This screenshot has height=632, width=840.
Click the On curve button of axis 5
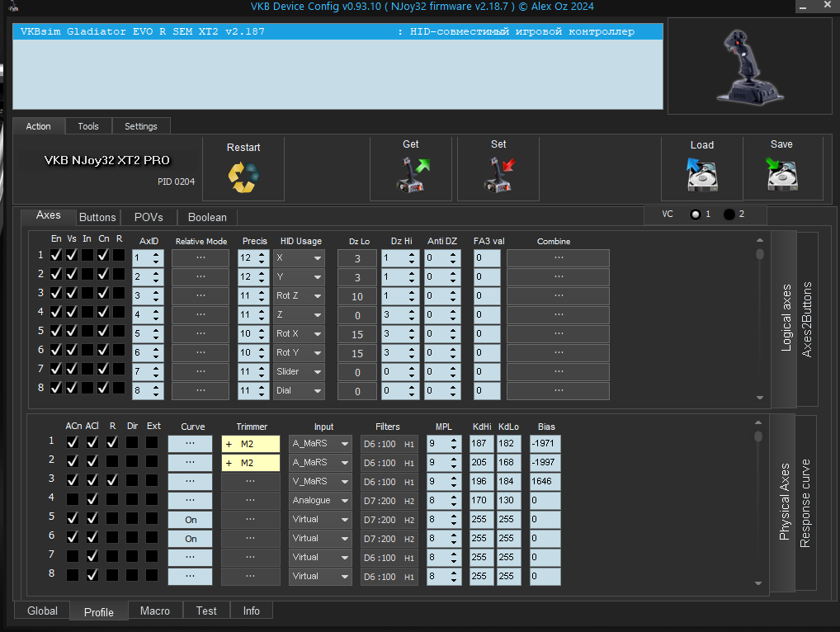190,520
